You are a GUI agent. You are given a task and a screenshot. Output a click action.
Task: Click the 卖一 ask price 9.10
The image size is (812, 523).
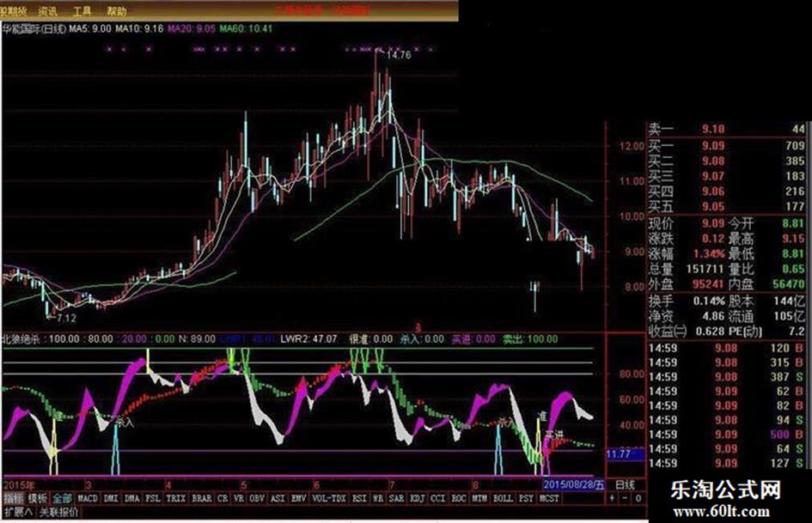713,129
